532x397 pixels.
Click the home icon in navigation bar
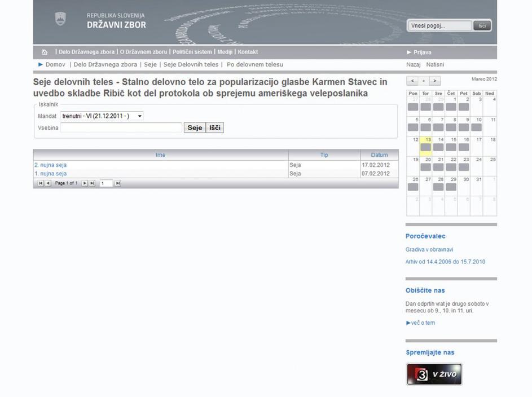(45, 52)
